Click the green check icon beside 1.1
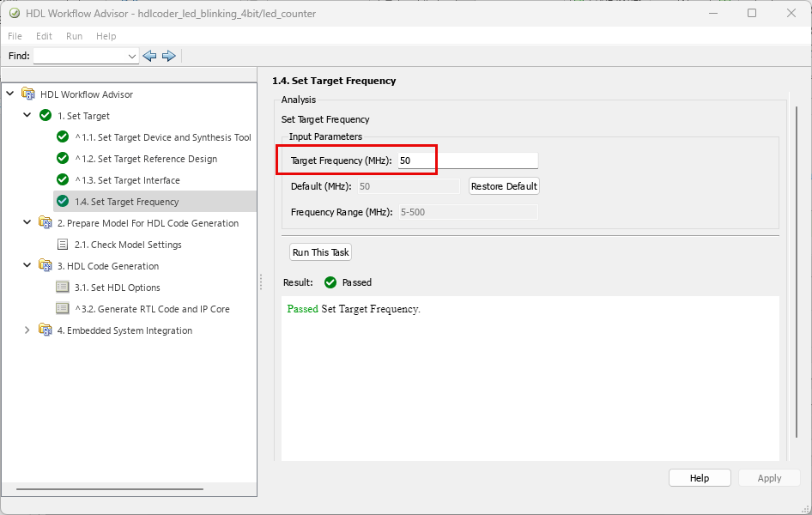This screenshot has height=515, width=812. 61,136
